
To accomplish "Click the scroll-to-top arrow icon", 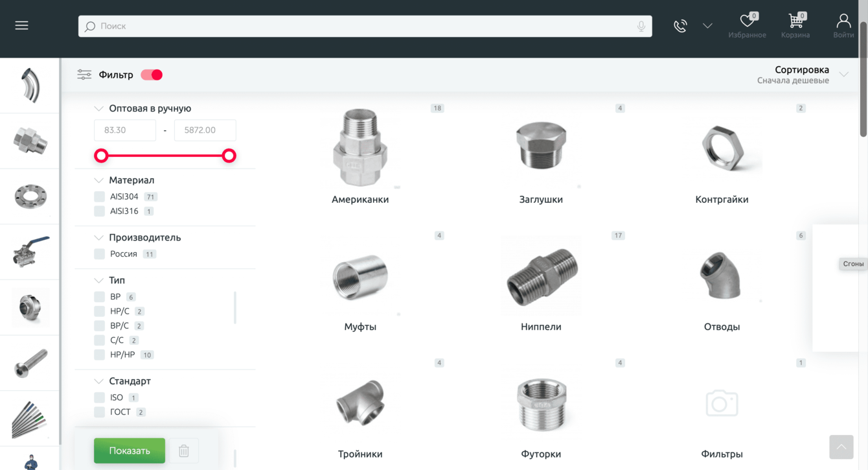I will (x=841, y=447).
